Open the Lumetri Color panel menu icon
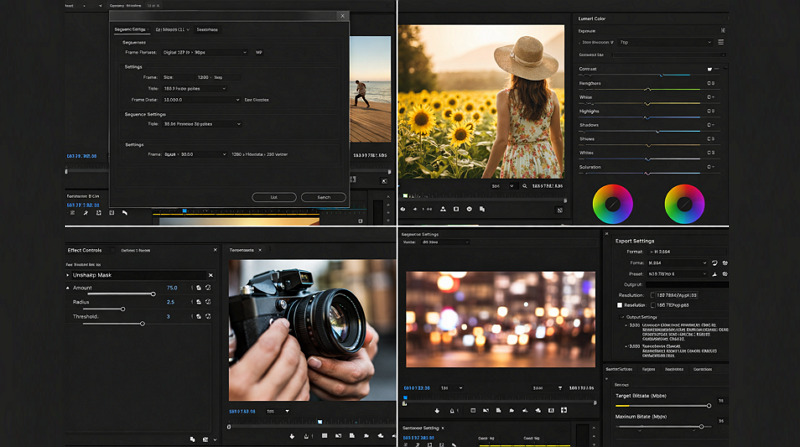Viewport: 800px width, 447px height. (721, 42)
